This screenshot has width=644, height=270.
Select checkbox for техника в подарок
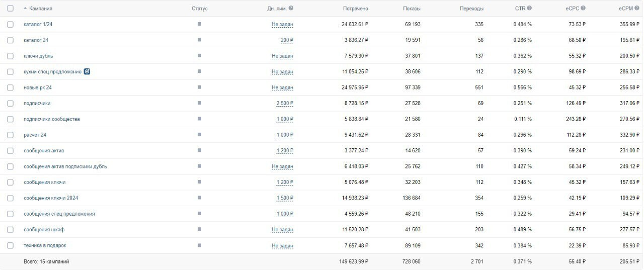pyautogui.click(x=11, y=245)
